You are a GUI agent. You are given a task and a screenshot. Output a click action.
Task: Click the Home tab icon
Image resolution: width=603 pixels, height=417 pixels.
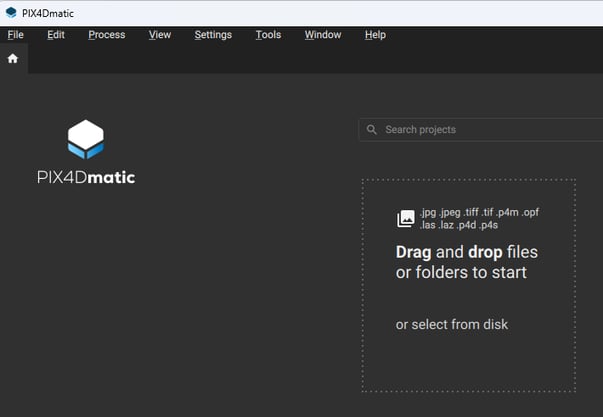[13, 59]
